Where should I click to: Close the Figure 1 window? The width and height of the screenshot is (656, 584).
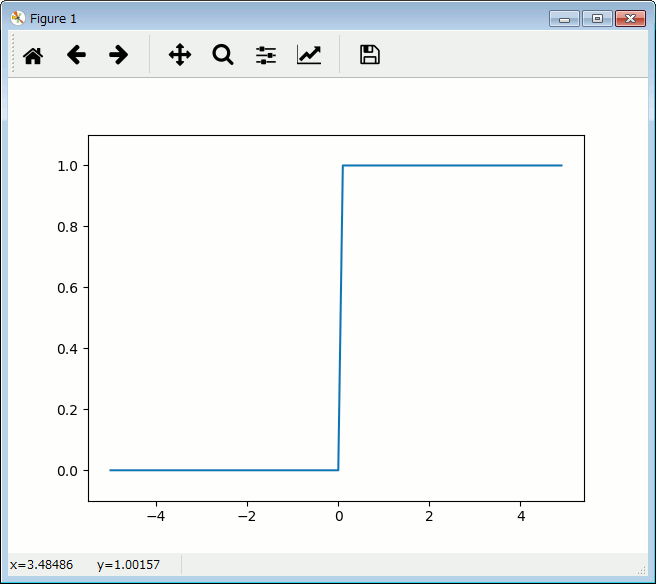(x=629, y=18)
